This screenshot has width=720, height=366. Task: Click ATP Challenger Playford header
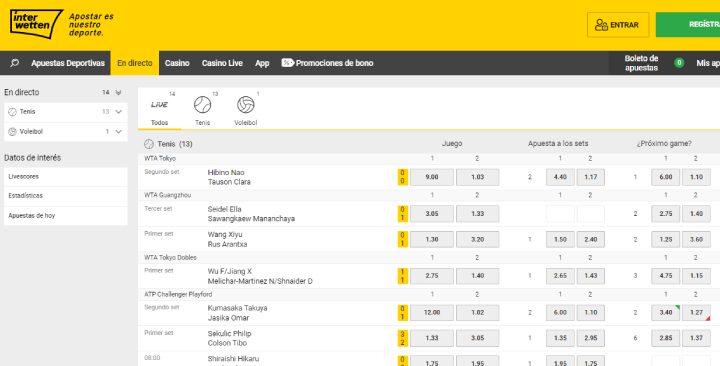pos(178,294)
